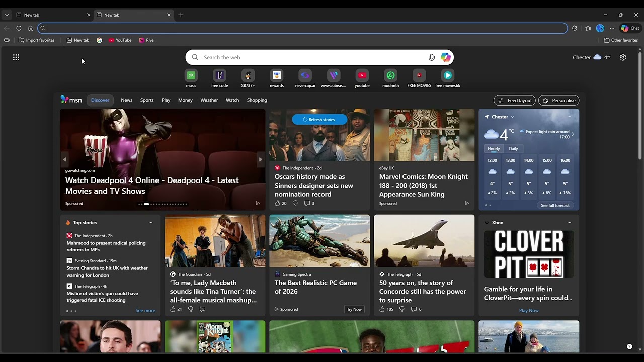Open comments on the Oscars story
644x362 pixels.
(309, 203)
